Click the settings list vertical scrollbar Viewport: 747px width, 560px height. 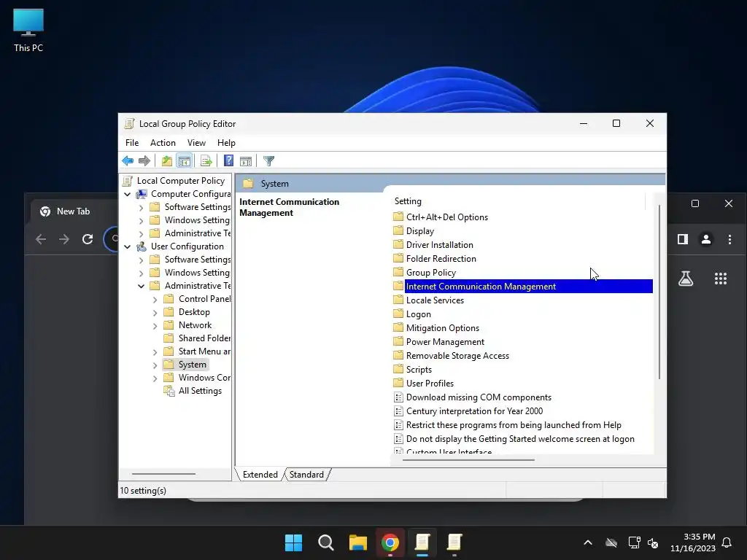pos(659,292)
